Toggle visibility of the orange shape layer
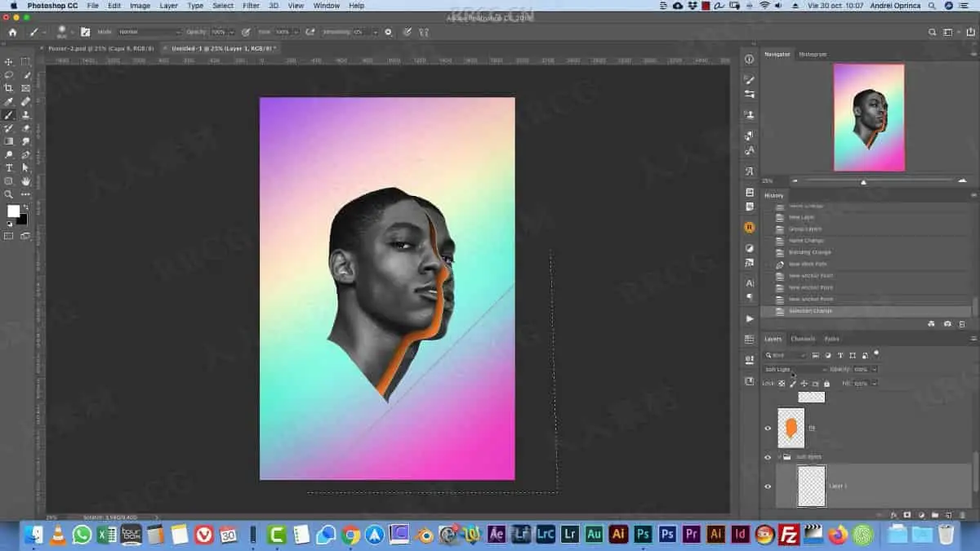Viewport: 980px width, 551px height. 768,429
